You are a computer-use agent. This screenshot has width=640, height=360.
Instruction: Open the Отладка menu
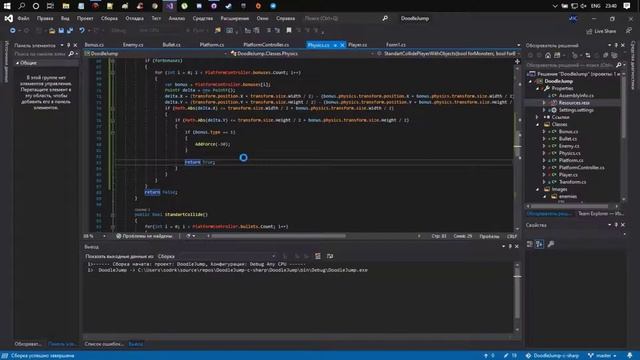(x=134, y=18)
